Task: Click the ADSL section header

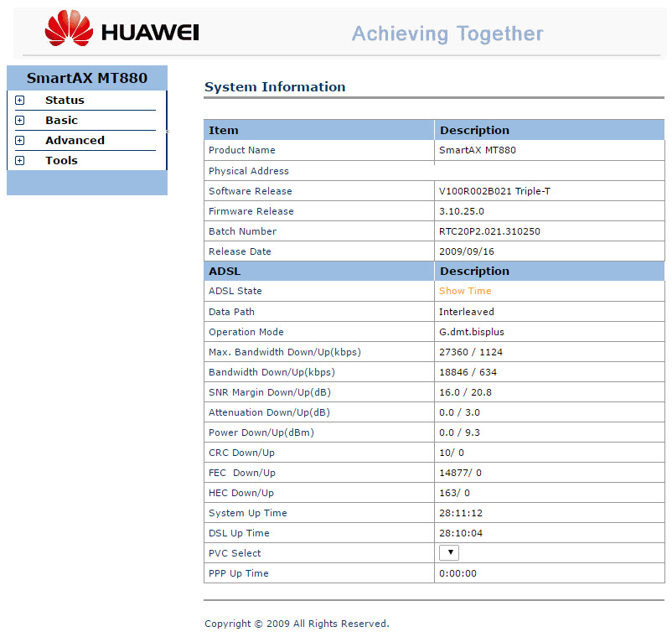Action: (x=225, y=272)
